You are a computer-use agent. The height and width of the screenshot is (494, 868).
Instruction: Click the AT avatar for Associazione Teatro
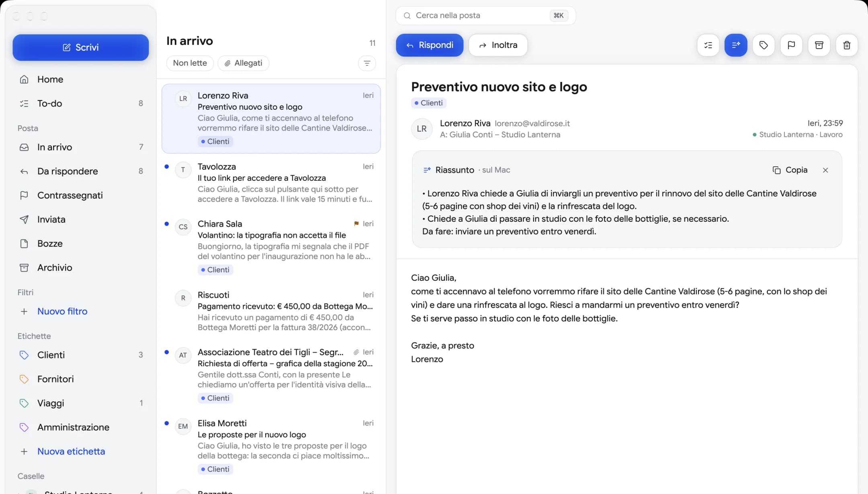coord(183,355)
